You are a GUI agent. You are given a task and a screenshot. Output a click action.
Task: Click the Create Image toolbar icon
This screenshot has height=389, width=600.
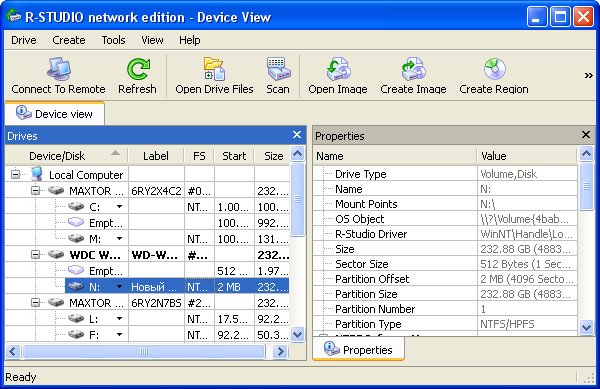pyautogui.click(x=413, y=69)
